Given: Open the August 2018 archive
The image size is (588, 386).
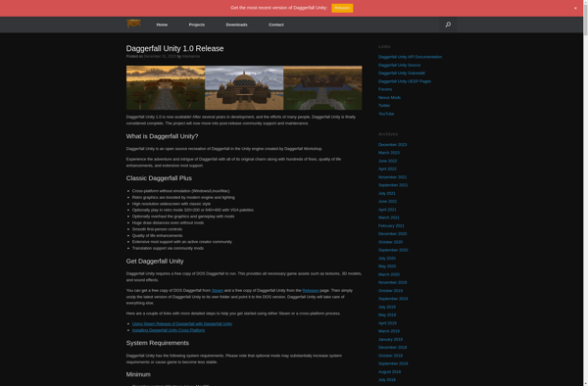Looking at the screenshot, I should coord(389,371).
